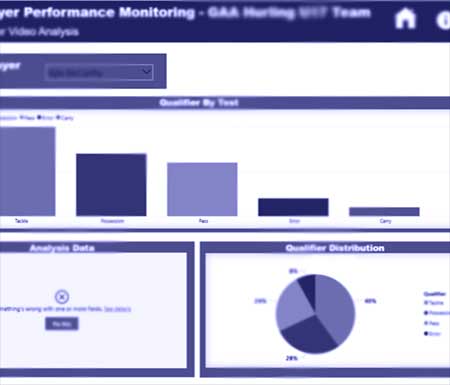
Task: Click the Qualifier Distribution panel title
Action: click(335, 248)
